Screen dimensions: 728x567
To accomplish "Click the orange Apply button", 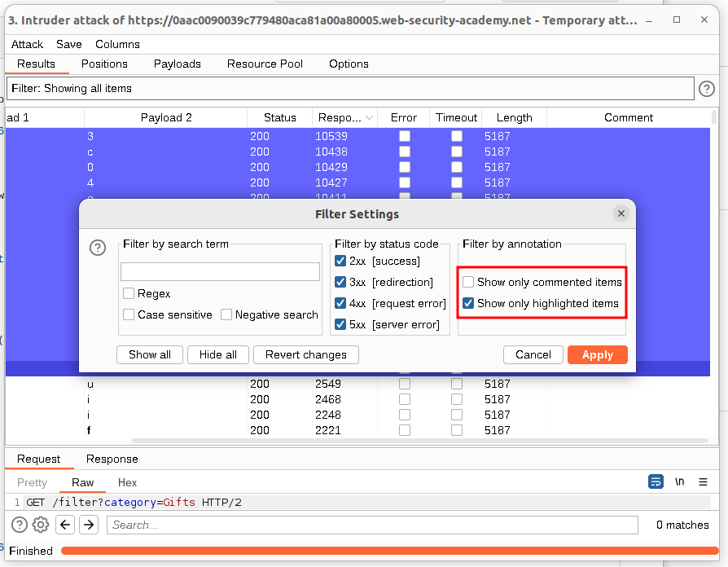I will click(x=598, y=354).
